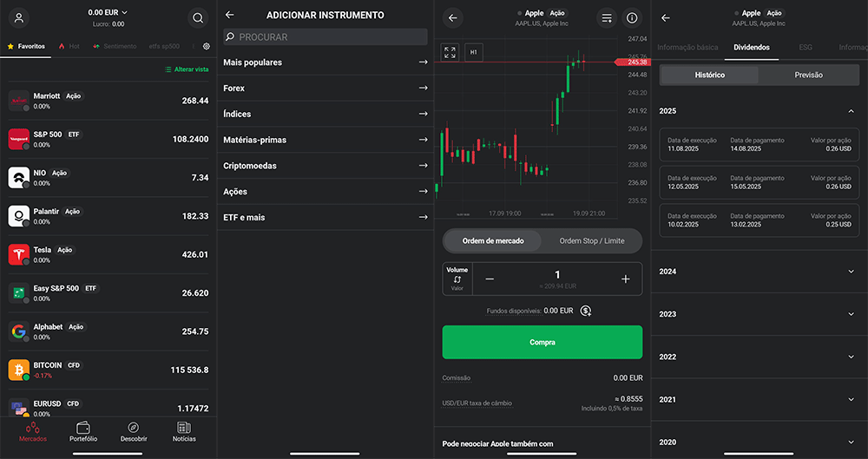Open the Forex instrument category
This screenshot has width=868, height=459.
point(325,88)
